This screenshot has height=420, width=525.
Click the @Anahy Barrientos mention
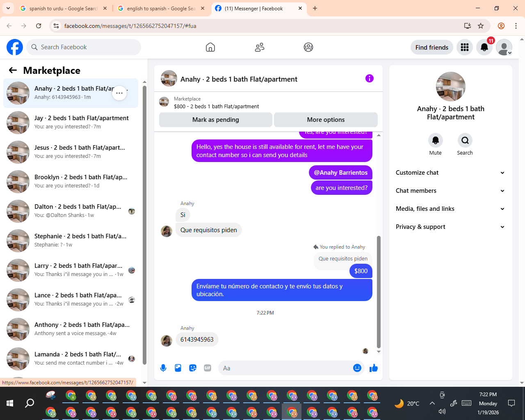click(341, 173)
